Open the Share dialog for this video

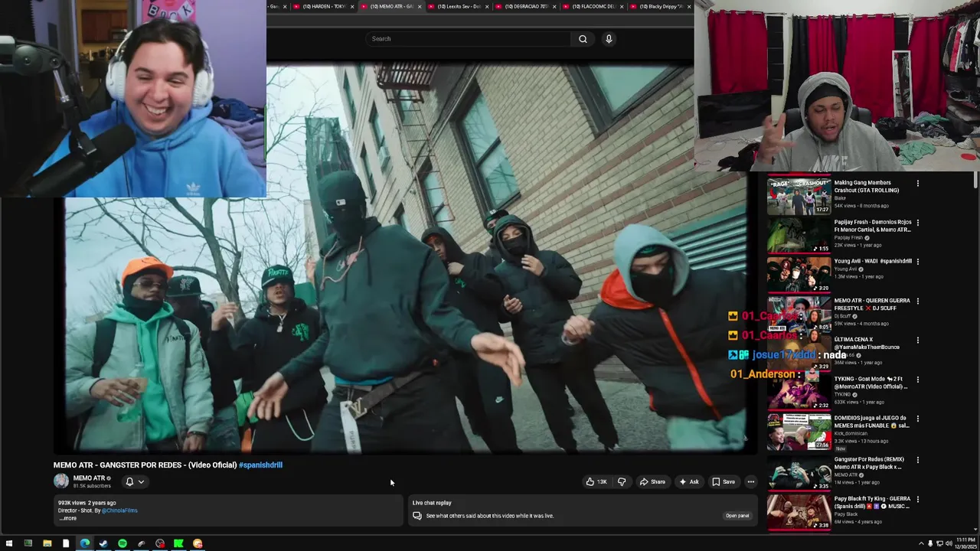pyautogui.click(x=653, y=482)
